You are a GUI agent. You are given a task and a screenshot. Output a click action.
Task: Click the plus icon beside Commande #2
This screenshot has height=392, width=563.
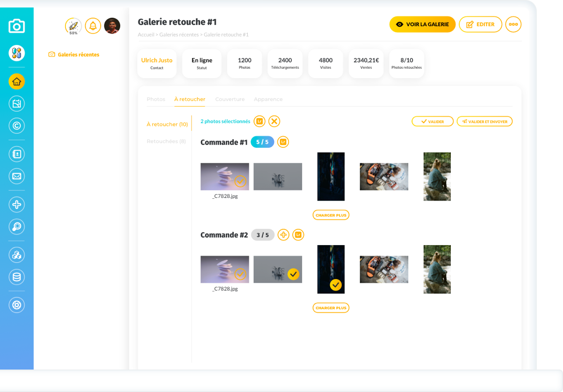pos(283,235)
